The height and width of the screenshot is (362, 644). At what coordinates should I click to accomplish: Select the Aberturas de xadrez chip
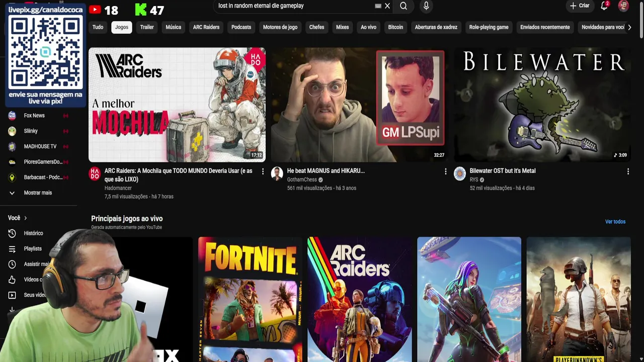coord(436,27)
